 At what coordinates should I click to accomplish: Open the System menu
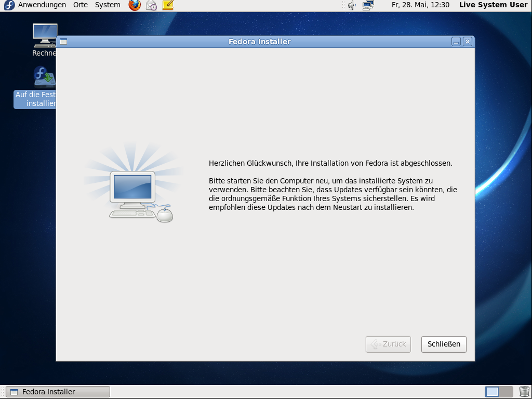[108, 5]
